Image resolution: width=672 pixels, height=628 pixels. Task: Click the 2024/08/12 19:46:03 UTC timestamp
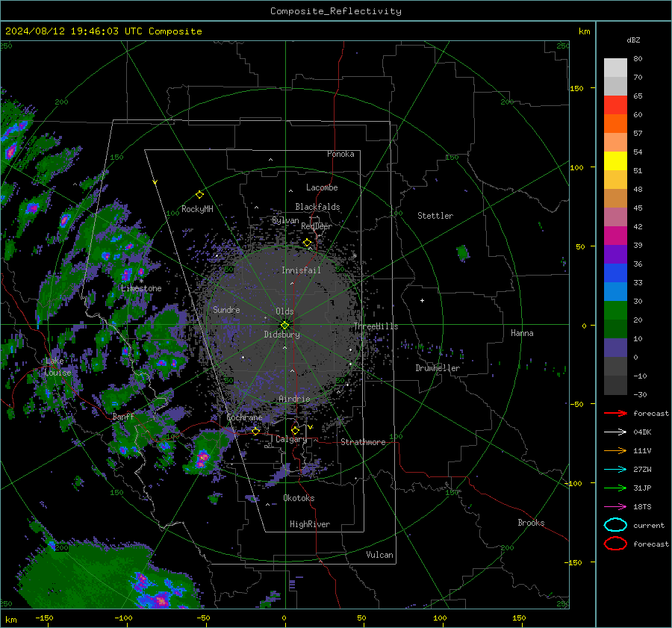tap(103, 31)
